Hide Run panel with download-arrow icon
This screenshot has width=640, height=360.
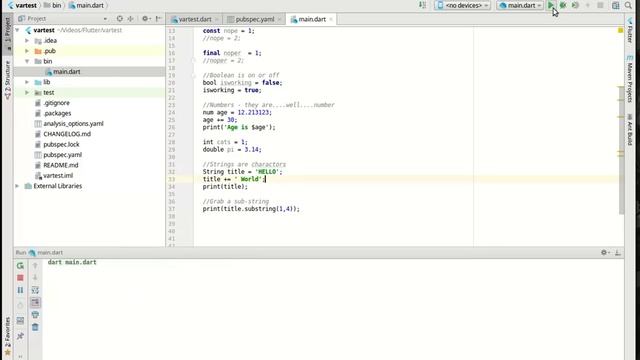pos(618,253)
